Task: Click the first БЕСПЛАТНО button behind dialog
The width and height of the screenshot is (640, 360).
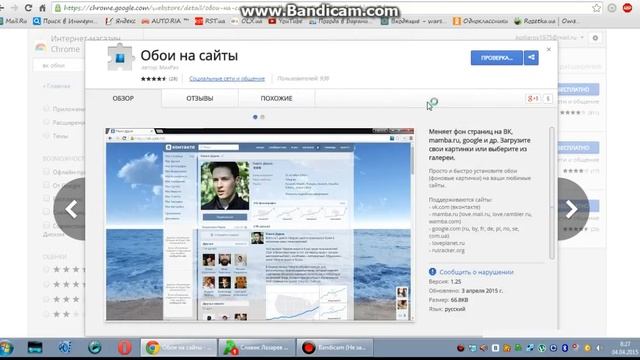Action: (x=578, y=89)
